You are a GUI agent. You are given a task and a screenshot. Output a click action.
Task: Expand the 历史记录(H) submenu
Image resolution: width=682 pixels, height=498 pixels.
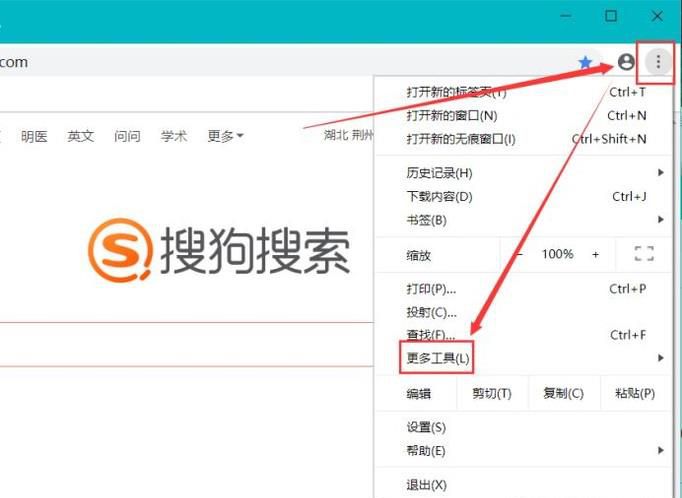523,173
